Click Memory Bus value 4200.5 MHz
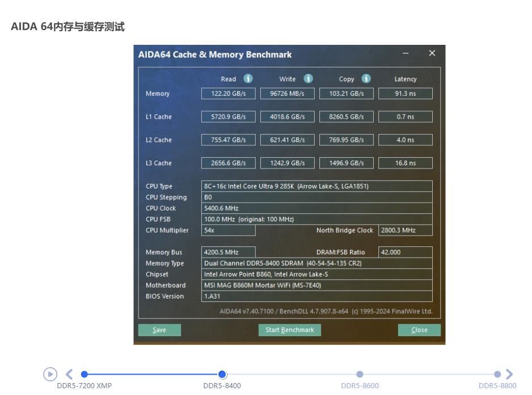 point(229,252)
